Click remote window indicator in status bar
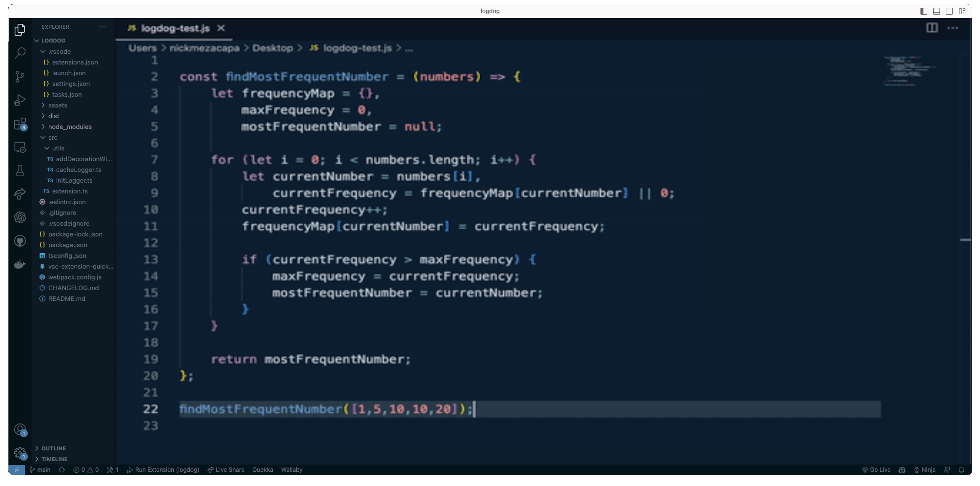This screenshot has height=486, width=980. pos(16,470)
